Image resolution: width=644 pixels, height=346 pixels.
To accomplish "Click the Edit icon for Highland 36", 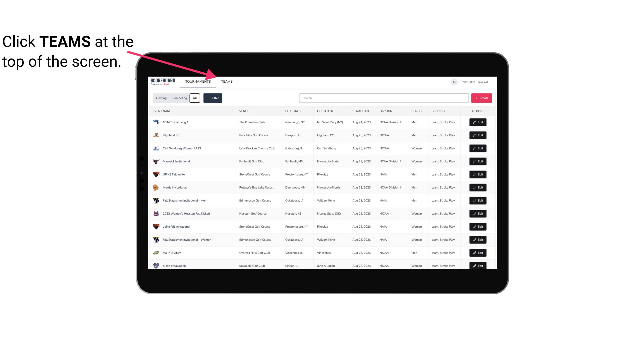I will [x=478, y=135].
